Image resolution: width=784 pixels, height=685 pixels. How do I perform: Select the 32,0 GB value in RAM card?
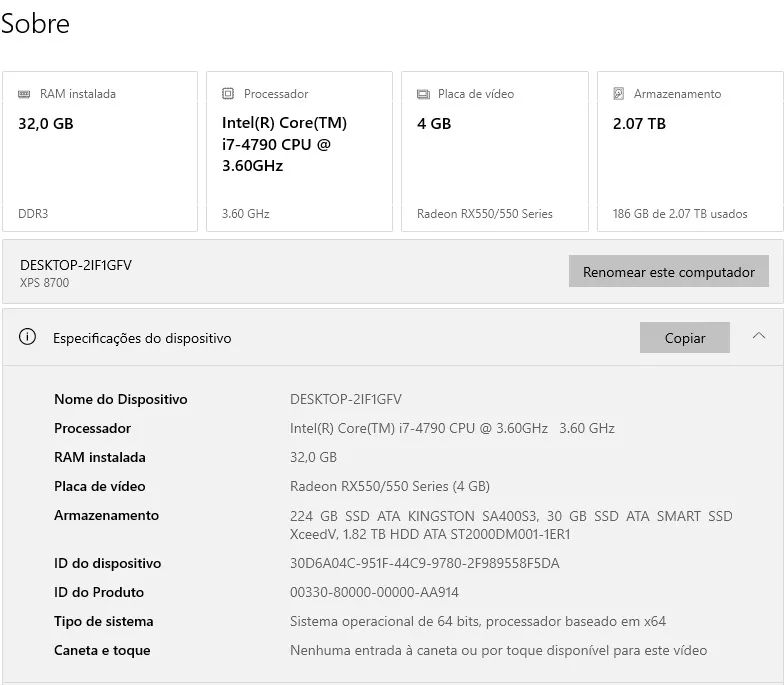click(46, 124)
